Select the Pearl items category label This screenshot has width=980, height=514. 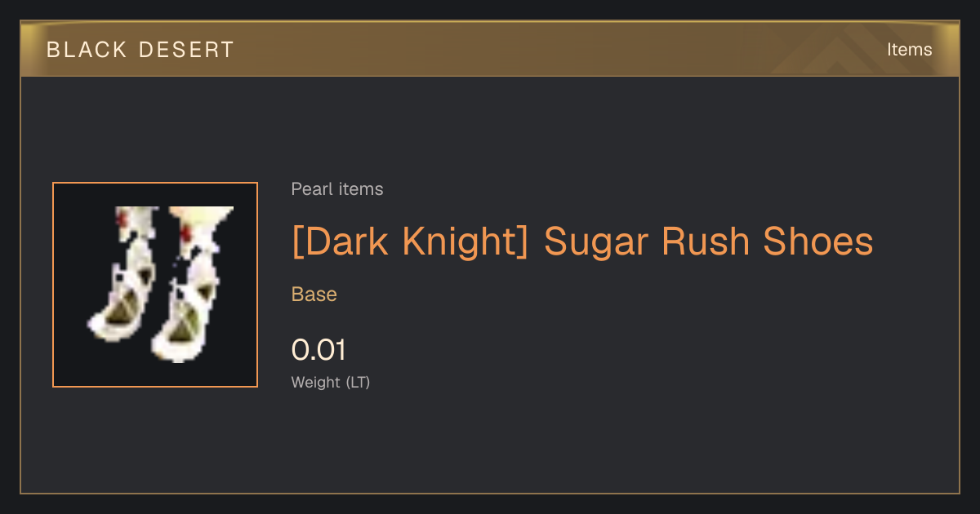click(337, 189)
